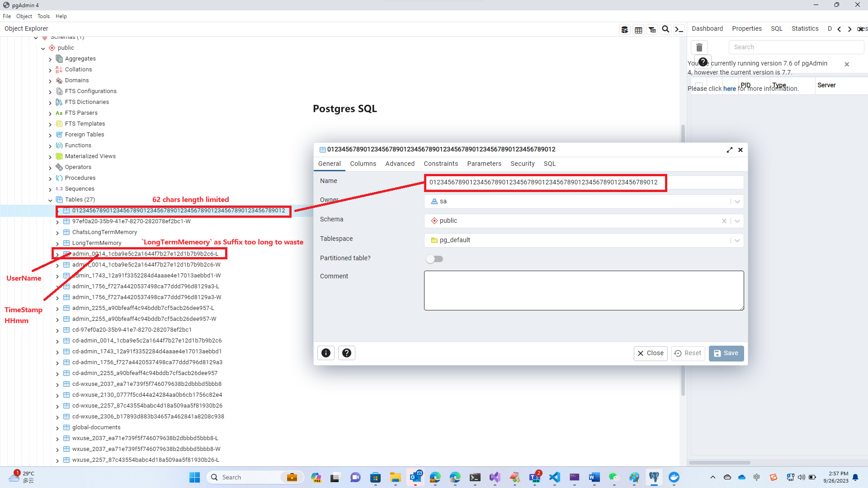Click the delete/trash icon on Dashboard panel
This screenshot has width=868, height=488.
(699, 47)
